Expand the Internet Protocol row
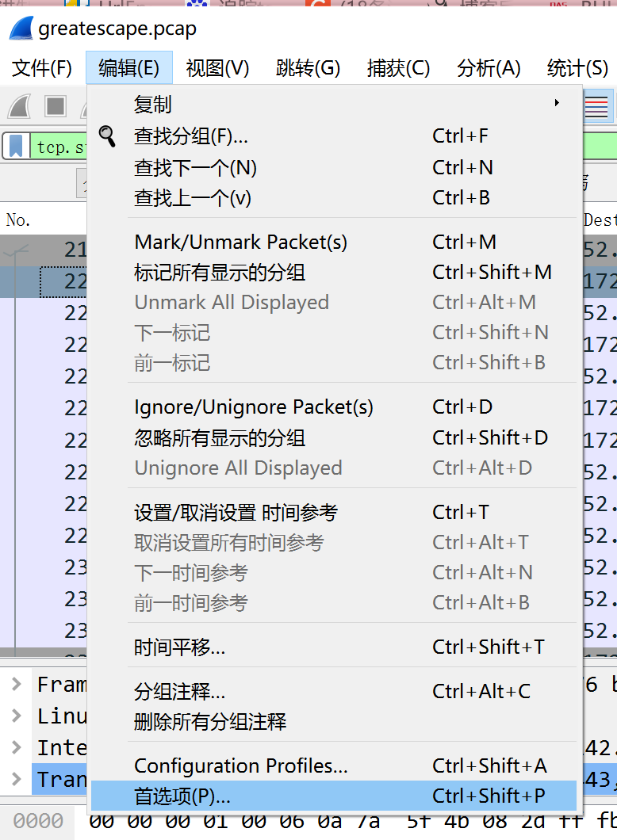The width and height of the screenshot is (617, 840). pyautogui.click(x=17, y=747)
